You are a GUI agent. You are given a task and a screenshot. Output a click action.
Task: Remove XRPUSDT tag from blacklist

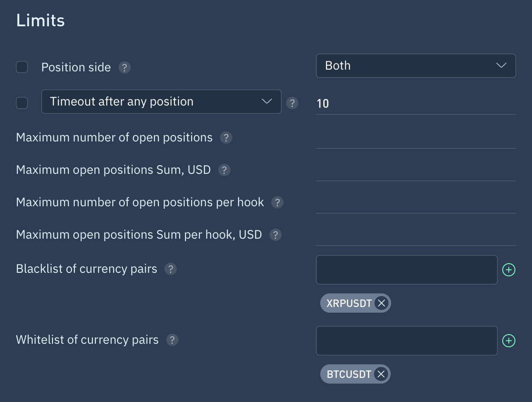tap(381, 303)
